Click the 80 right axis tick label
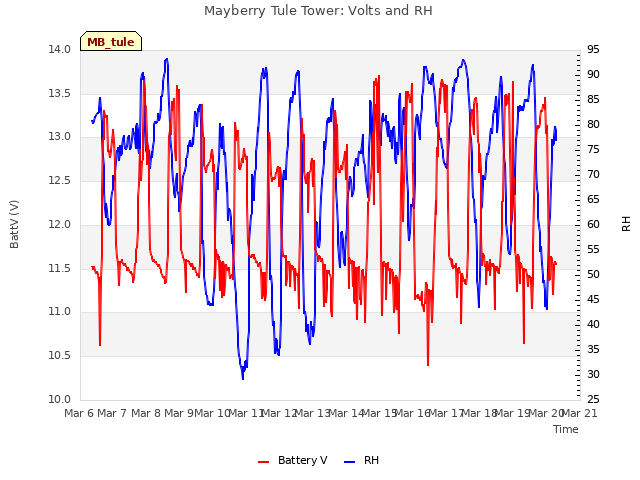The width and height of the screenshot is (640, 480). (593, 124)
